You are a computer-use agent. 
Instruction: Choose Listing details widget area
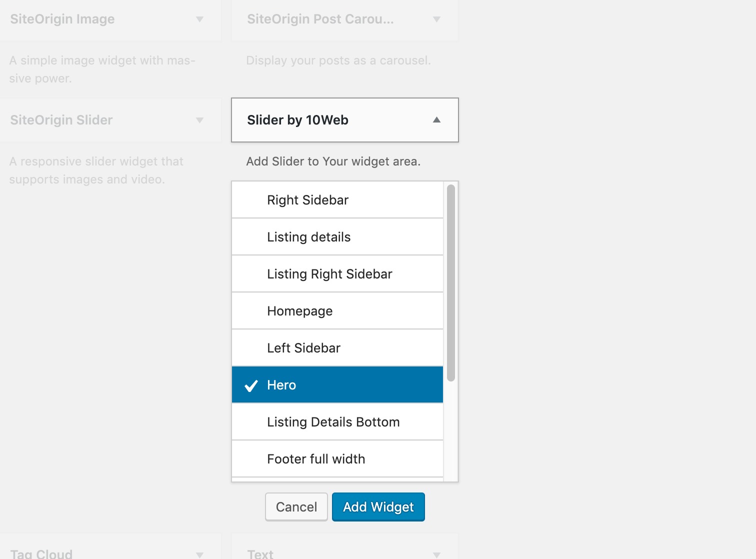click(337, 237)
